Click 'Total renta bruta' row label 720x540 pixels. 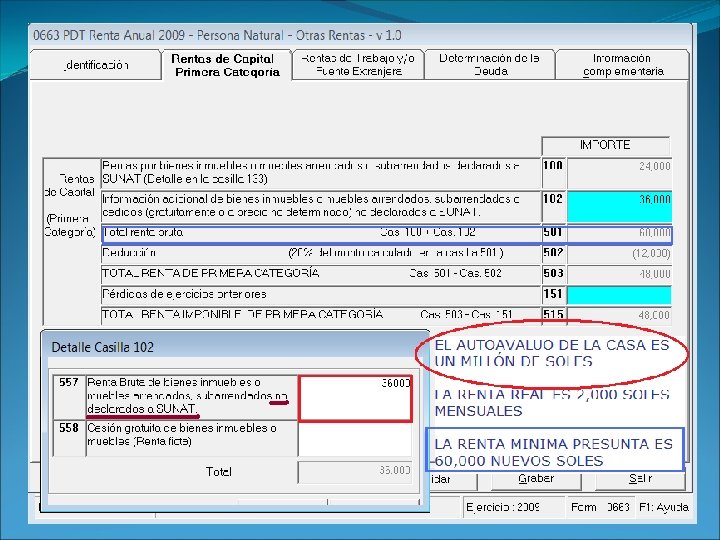(x=143, y=232)
